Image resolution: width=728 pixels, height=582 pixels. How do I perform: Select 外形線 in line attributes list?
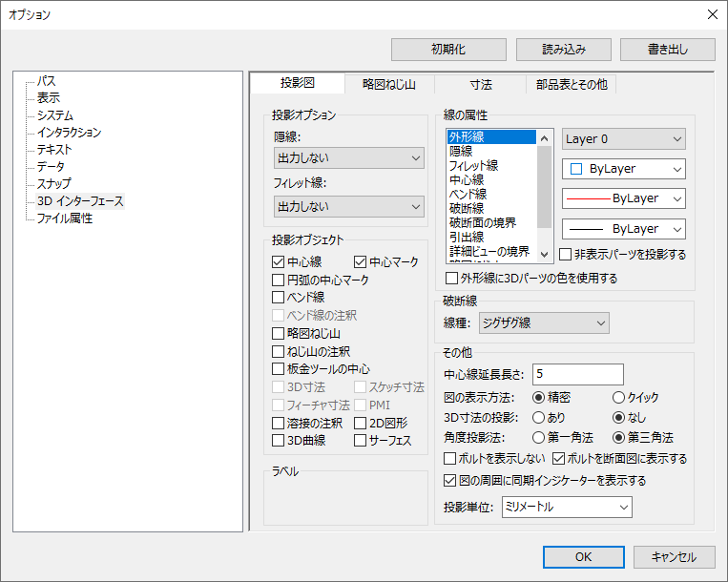pyautogui.click(x=491, y=137)
